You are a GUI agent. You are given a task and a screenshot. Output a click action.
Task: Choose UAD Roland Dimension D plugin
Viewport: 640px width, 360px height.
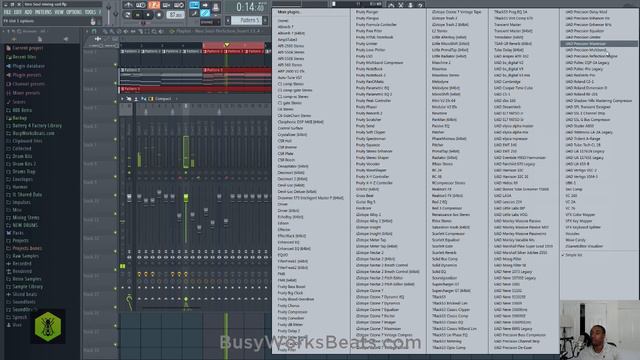coord(586,88)
